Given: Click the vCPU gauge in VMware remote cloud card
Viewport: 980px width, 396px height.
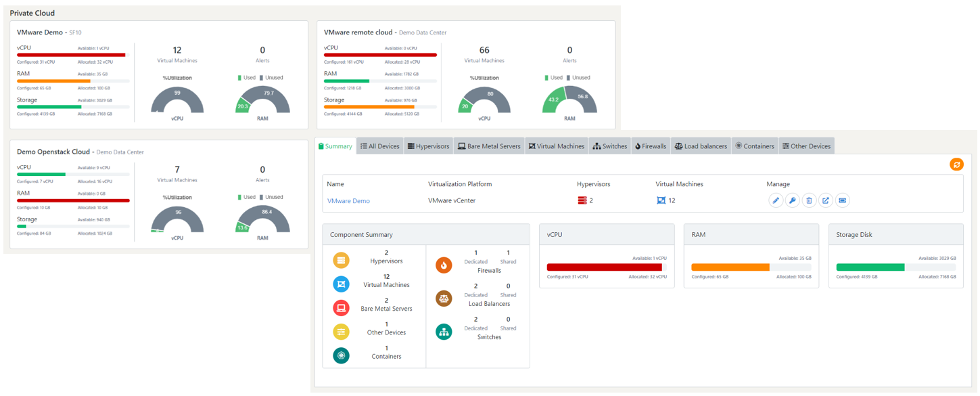Looking at the screenshot, I should (484, 100).
